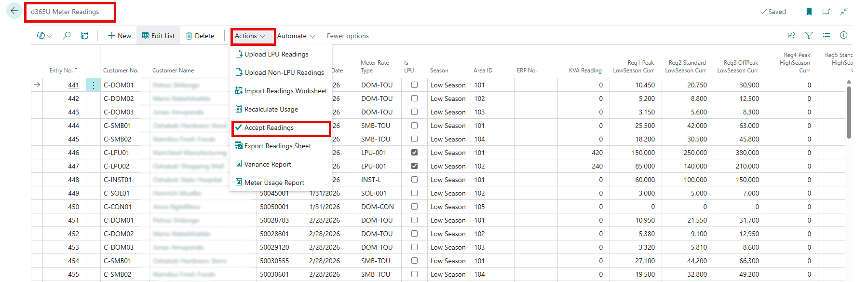Image resolution: width=868 pixels, height=282 pixels.
Task: Click Customer Name column header
Action: [x=173, y=70]
